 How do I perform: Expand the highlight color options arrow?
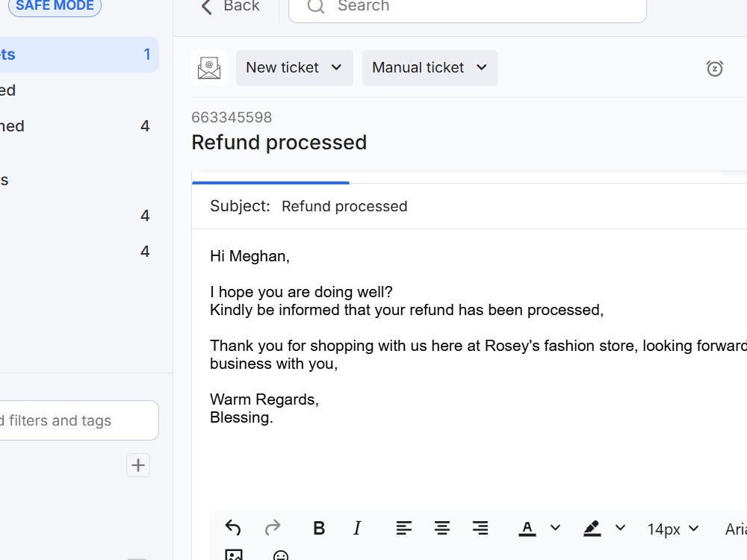(620, 528)
